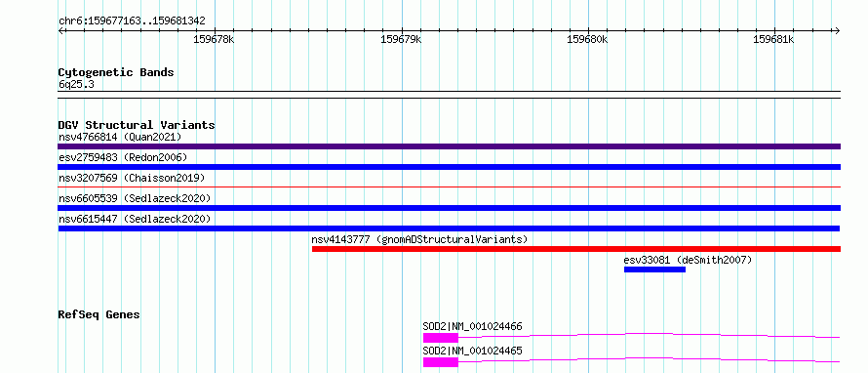Click the 159681k ruler label
Screen dimensions: 868x373
click(x=774, y=39)
